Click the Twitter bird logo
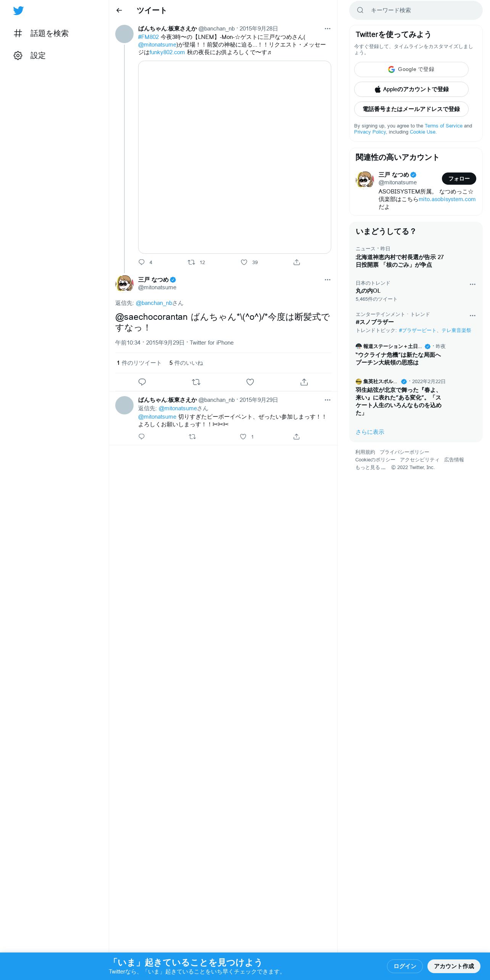 click(18, 11)
